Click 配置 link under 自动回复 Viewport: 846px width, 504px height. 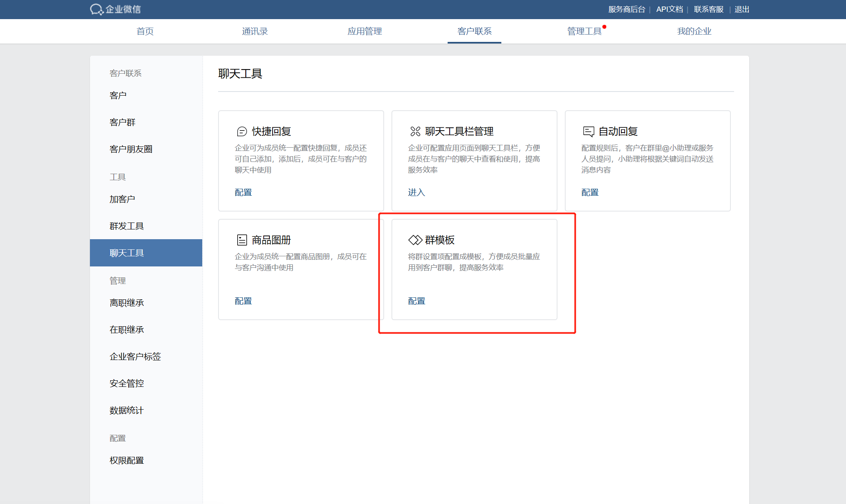click(x=590, y=192)
